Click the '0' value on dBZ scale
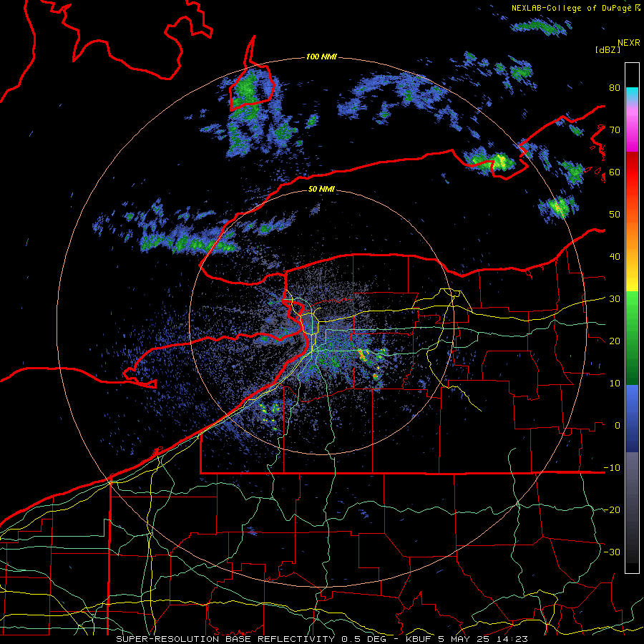 point(618,426)
